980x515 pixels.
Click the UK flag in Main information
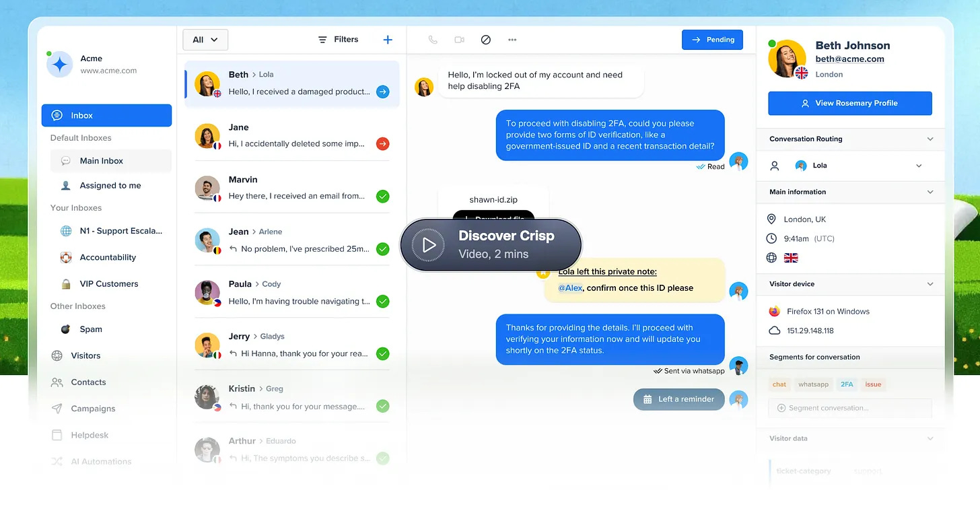791,258
